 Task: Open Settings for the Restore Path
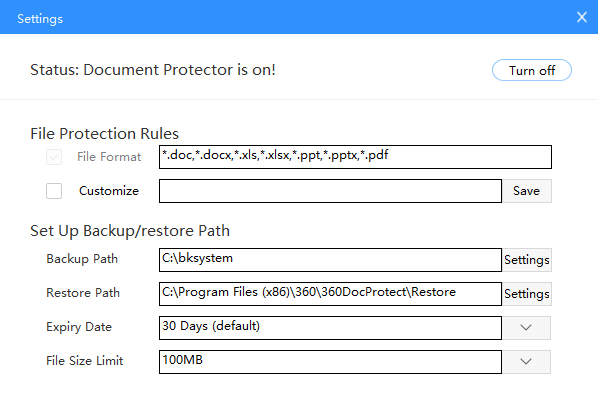[527, 294]
